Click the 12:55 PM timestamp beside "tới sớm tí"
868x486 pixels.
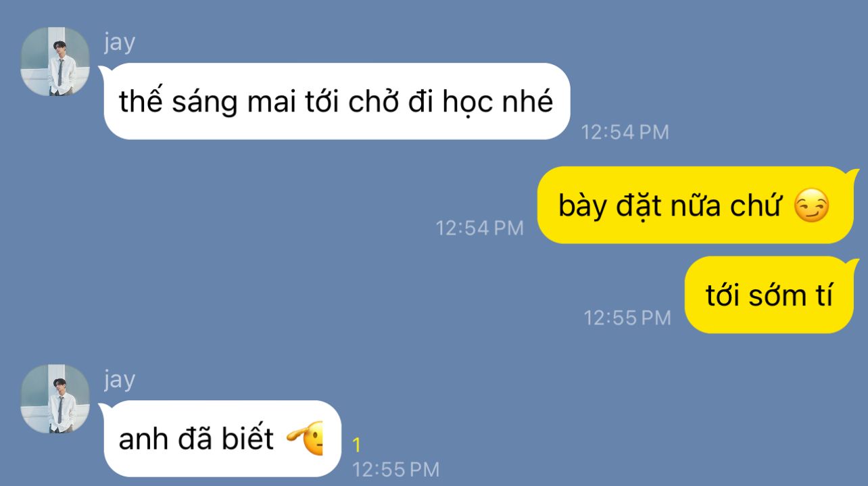pos(627,317)
